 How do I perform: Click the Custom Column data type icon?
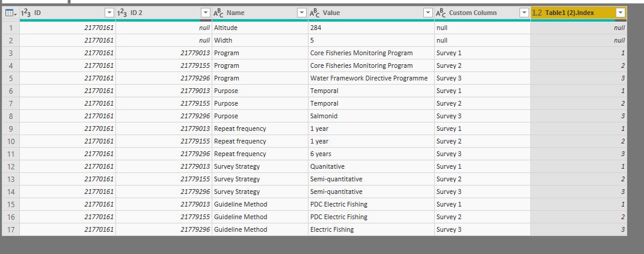click(x=441, y=13)
